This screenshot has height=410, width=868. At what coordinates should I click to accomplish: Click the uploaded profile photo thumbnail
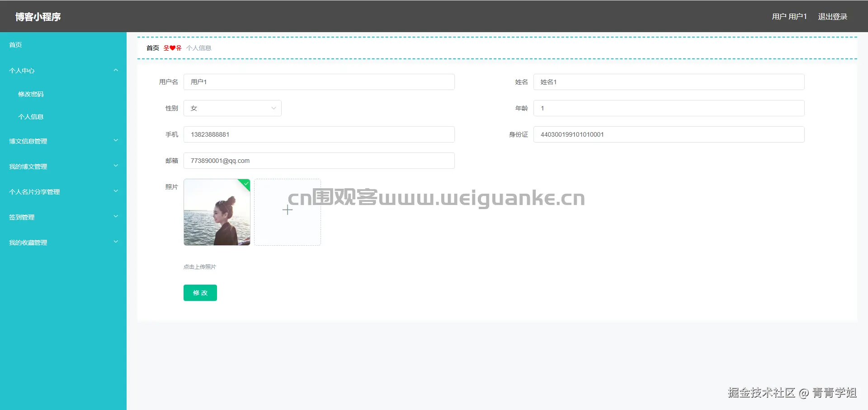coord(217,212)
